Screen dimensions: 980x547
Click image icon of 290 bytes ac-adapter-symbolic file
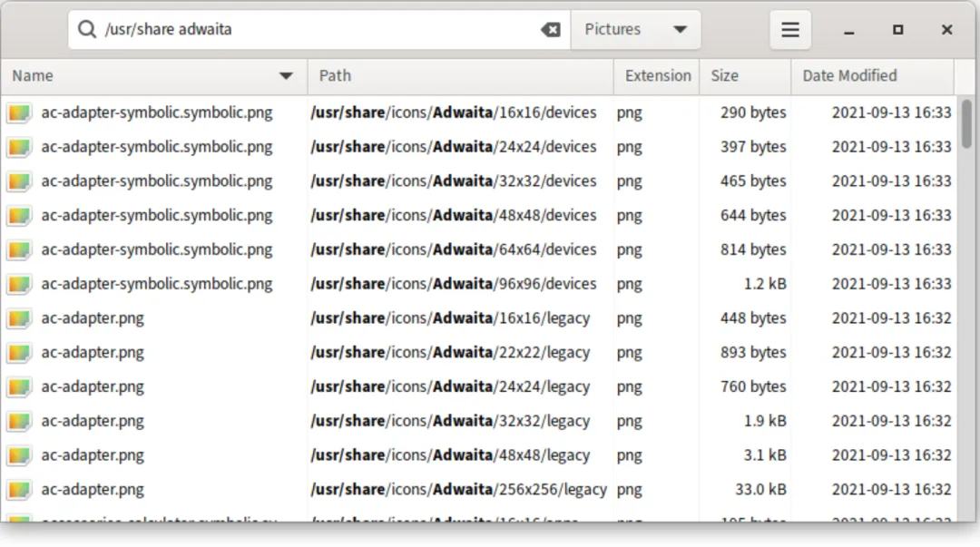point(19,112)
